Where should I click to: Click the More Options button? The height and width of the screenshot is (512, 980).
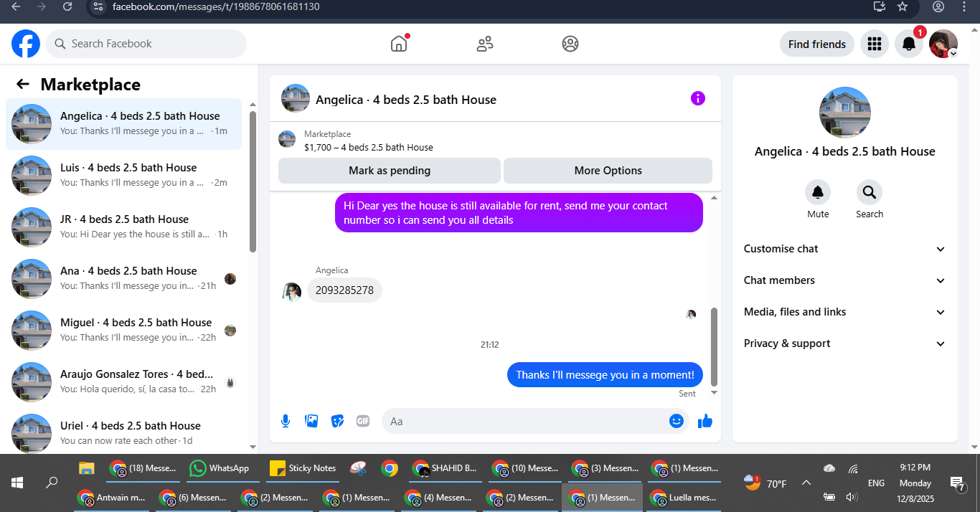click(608, 171)
